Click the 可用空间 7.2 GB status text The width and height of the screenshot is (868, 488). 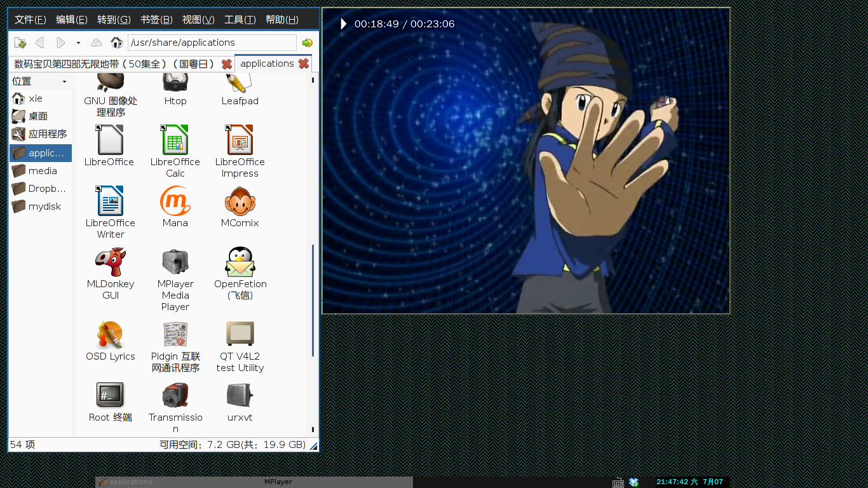[233, 445]
